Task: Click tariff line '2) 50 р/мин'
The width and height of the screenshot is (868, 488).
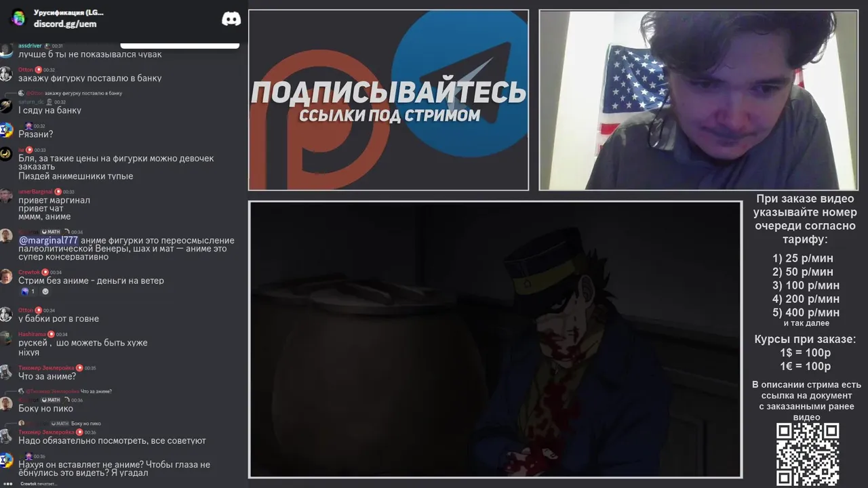Action: (803, 272)
